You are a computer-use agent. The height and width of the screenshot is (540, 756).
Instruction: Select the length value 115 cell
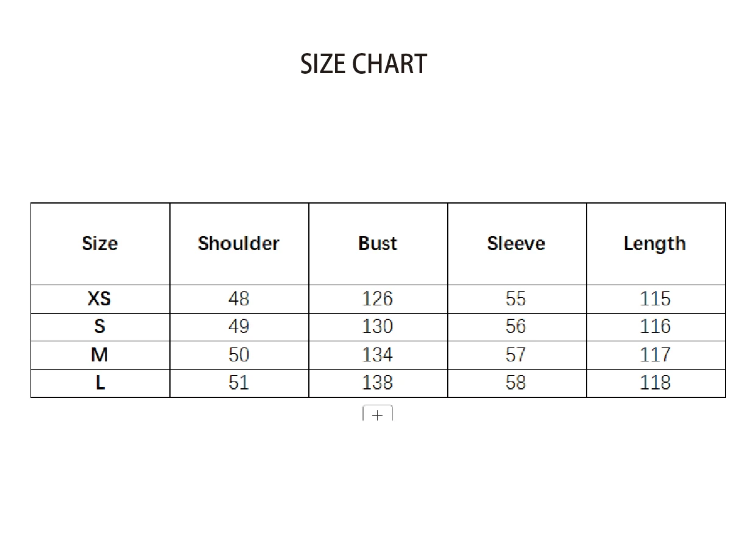(655, 299)
